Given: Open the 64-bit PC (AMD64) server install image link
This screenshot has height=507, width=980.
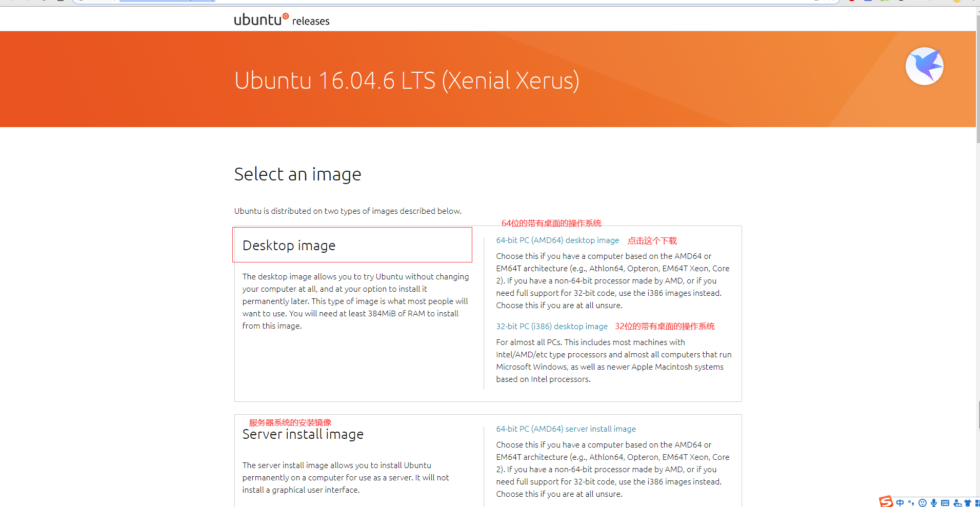Looking at the screenshot, I should click(x=566, y=429).
